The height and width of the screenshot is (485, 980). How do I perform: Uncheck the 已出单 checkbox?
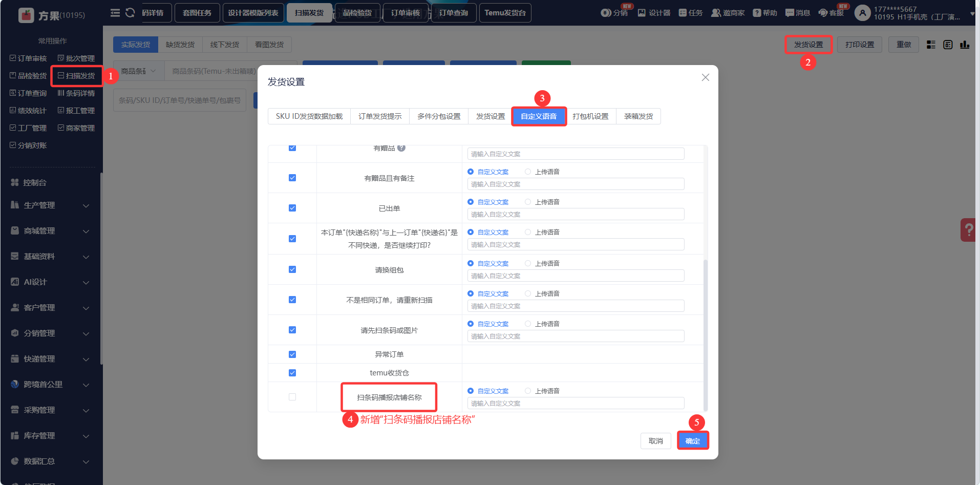click(x=292, y=208)
